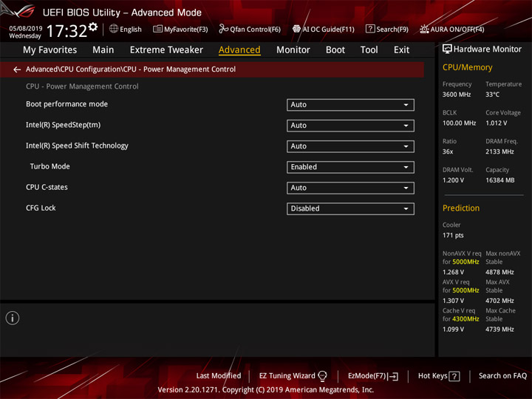Toggle AURA ON/OFF(F4)

452,29
